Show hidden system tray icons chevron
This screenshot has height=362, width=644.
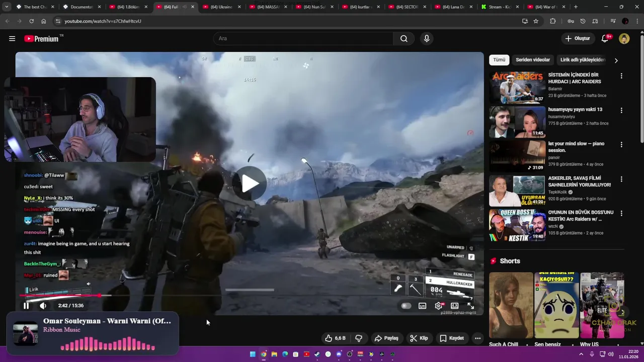581,354
